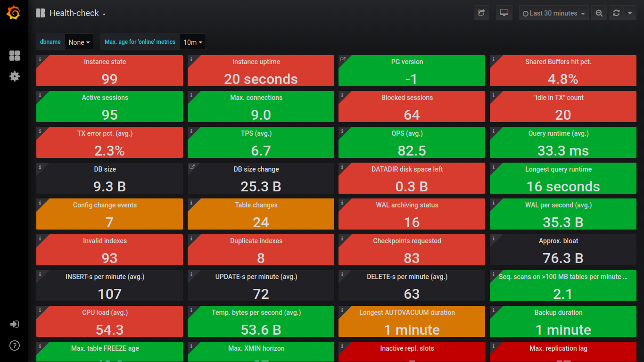Click the 35.3 B WAL value
The image size is (644, 362).
click(x=563, y=222)
